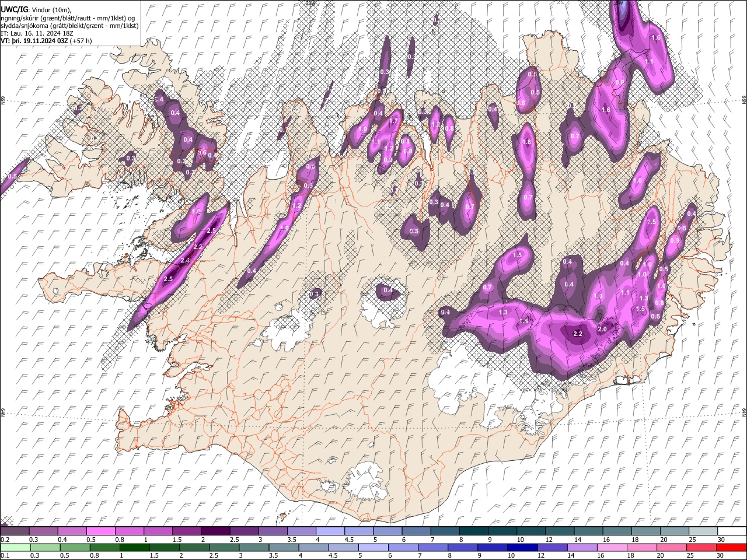Image resolution: width=747 pixels, height=560 pixels.
Task: Click the '0.4' value in the upper legend
Action: point(62,540)
